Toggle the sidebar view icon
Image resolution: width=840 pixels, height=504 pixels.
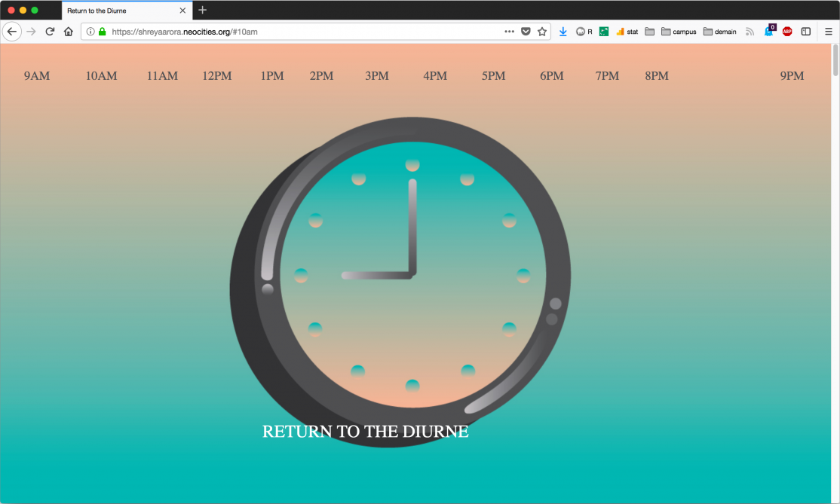805,32
